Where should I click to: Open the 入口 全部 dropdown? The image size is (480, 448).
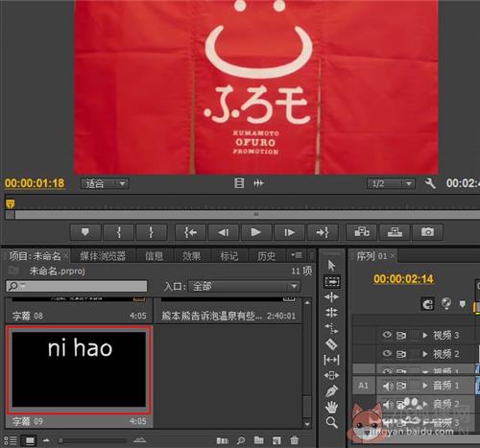coord(244,286)
